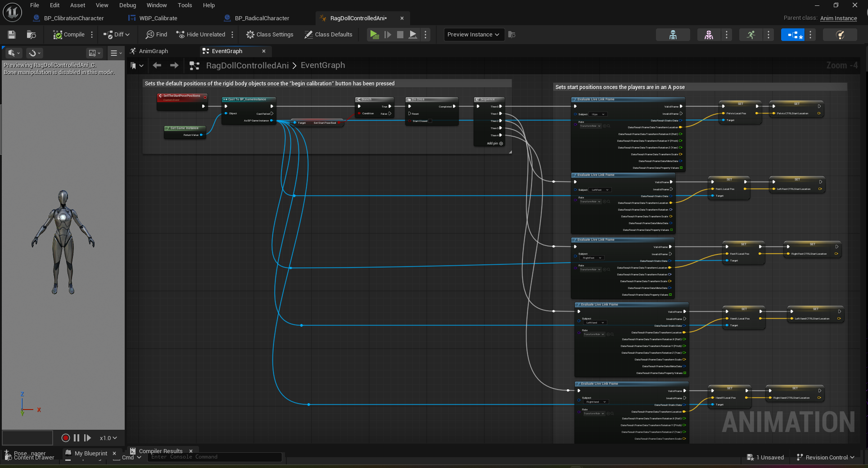Open the Edit menu
Viewport: 868px width, 468px height.
[55, 5]
